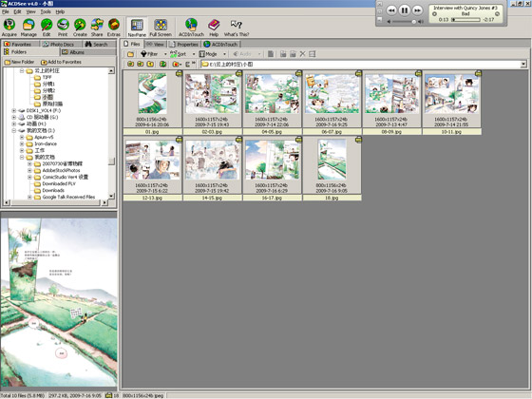Select the 01.jpg thumbnail
Image resolution: width=532 pixels, height=399 pixels.
coord(152,103)
